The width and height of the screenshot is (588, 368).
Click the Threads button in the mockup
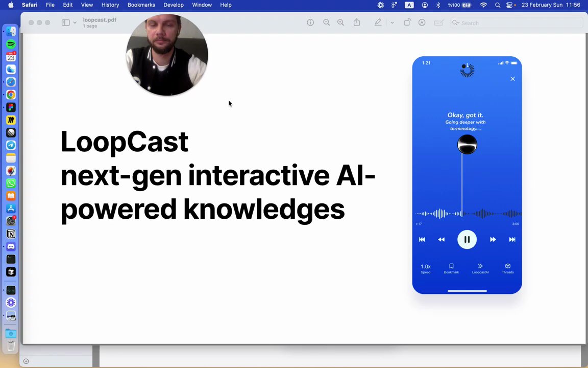click(x=508, y=268)
